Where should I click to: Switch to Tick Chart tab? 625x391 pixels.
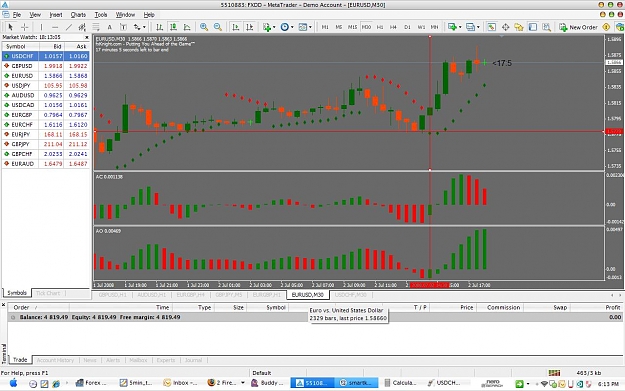48,293
